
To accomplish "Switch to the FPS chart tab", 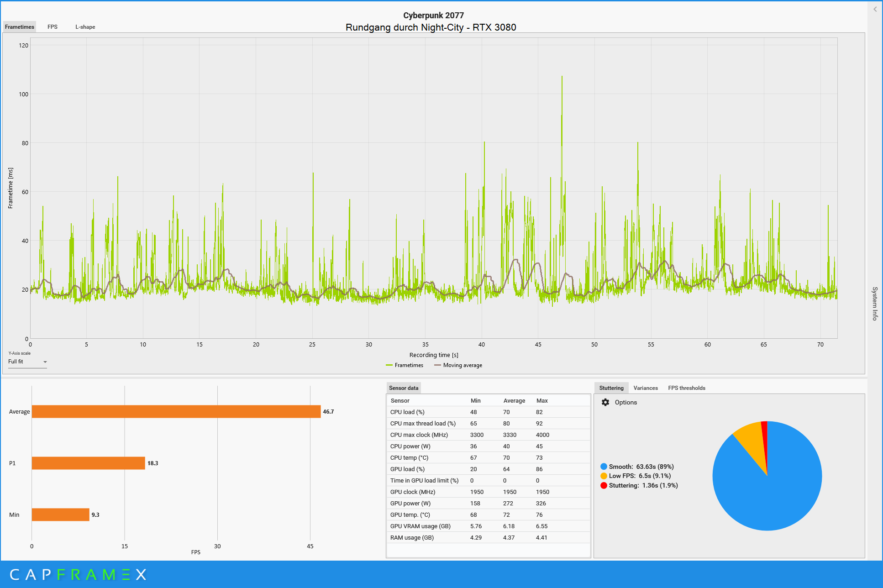I will coord(53,27).
